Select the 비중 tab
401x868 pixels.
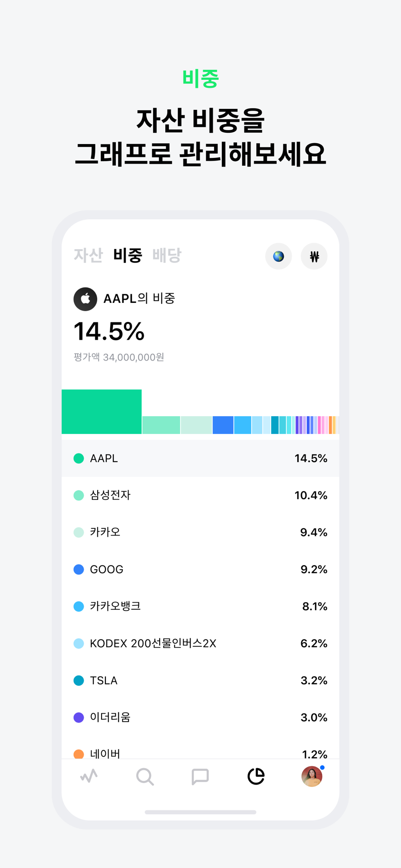pos(128,255)
